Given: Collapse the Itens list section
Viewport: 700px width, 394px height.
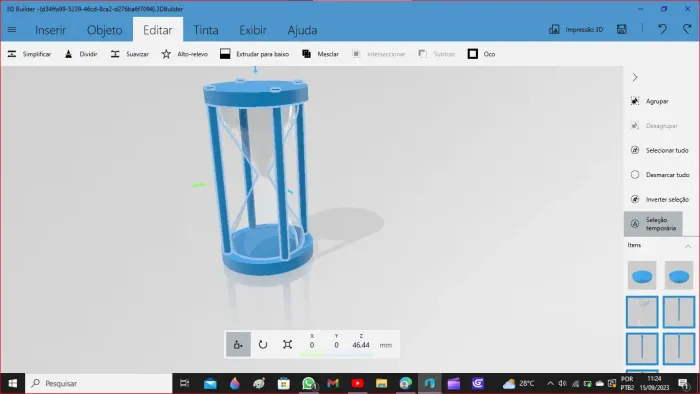Looking at the screenshot, I should tap(688, 246).
